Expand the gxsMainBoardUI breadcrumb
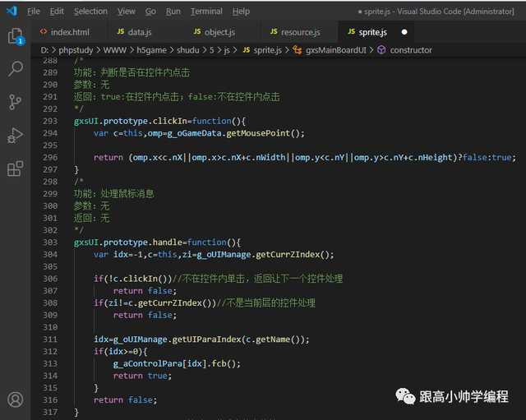Screen dimensions: 526x420 pyautogui.click(x=335, y=50)
